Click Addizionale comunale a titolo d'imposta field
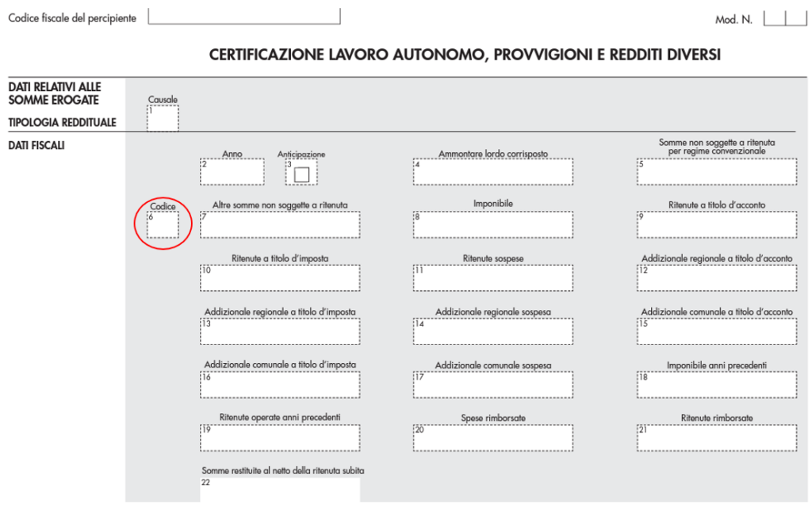 [x=280, y=384]
